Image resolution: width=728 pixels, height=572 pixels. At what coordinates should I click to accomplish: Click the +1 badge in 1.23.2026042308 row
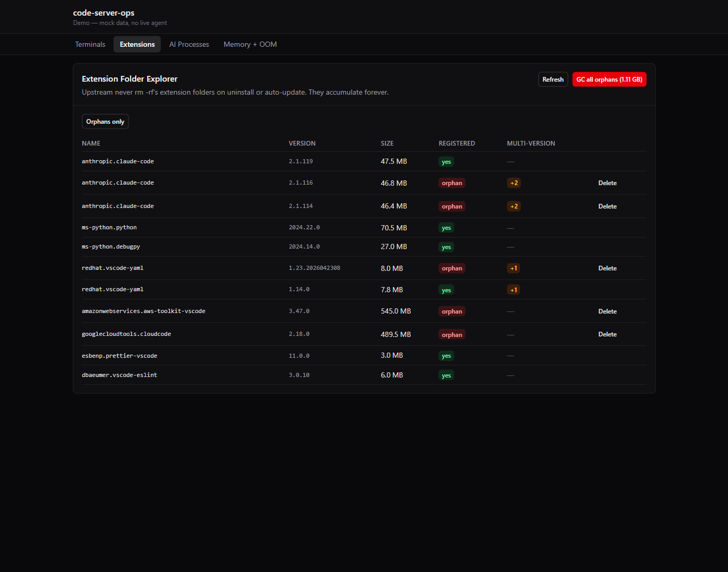point(513,268)
